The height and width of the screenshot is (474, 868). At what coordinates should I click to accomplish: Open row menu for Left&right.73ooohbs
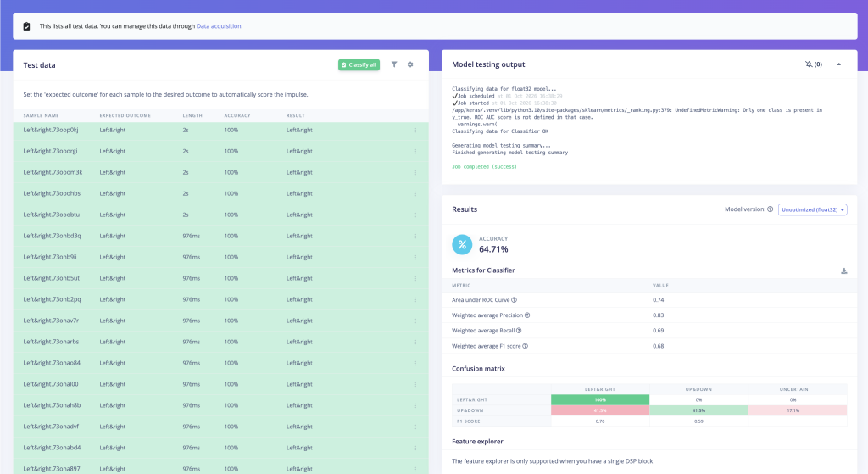415,194
